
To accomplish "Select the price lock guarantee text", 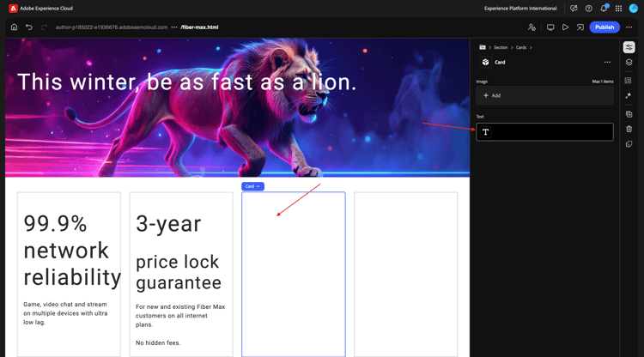I will point(179,272).
